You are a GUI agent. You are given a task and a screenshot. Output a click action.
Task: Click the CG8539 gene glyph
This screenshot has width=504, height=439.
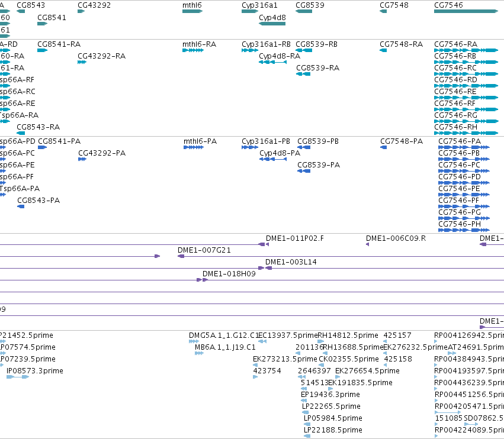pyautogui.click(x=304, y=11)
